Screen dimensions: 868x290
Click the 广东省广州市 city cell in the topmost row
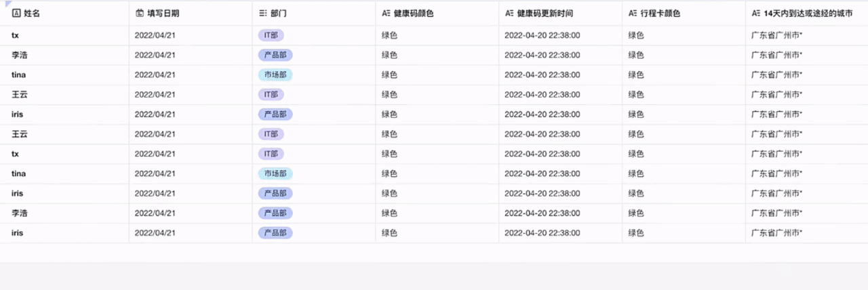click(x=776, y=35)
